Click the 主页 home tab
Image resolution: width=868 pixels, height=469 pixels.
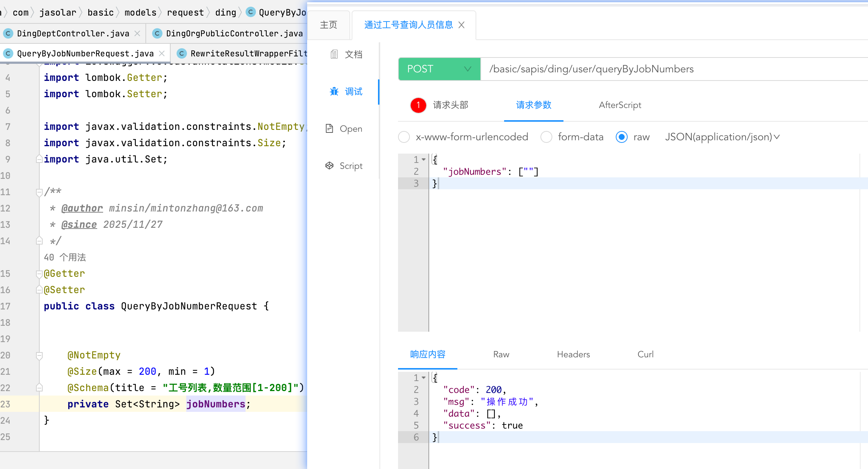(x=329, y=25)
